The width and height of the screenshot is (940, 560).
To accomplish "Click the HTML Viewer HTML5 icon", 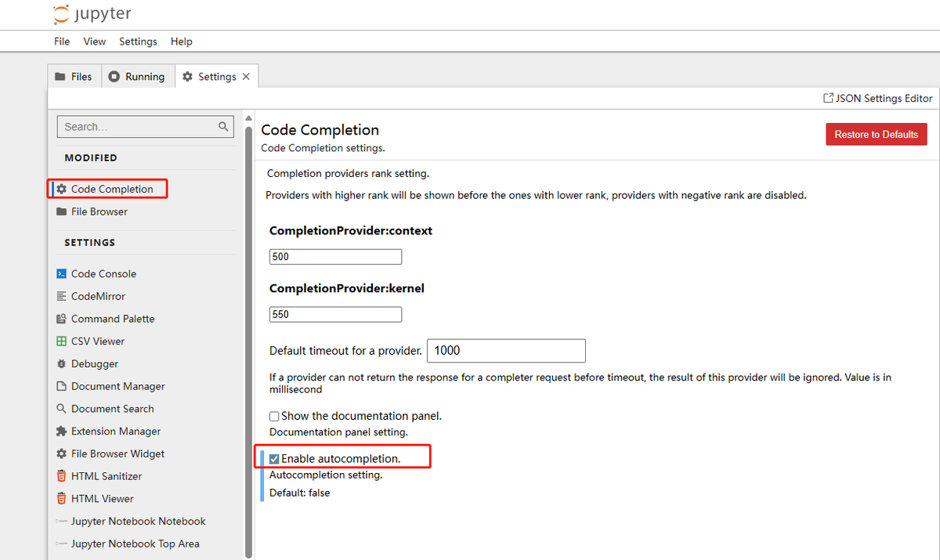I will [x=61, y=499].
